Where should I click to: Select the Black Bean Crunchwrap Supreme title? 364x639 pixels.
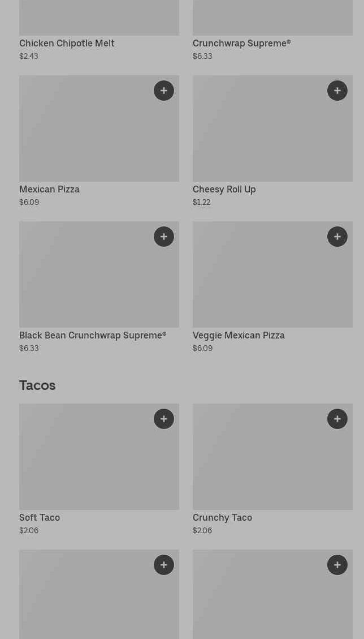pyautogui.click(x=93, y=335)
